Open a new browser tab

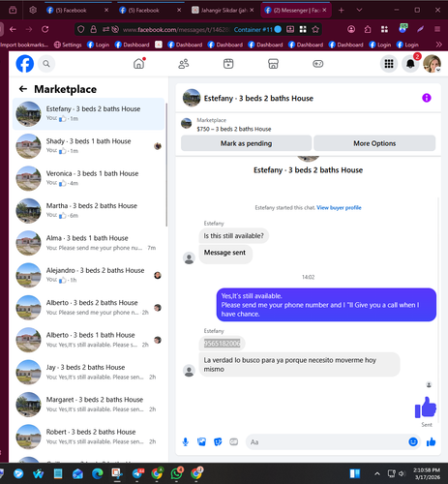341,11
